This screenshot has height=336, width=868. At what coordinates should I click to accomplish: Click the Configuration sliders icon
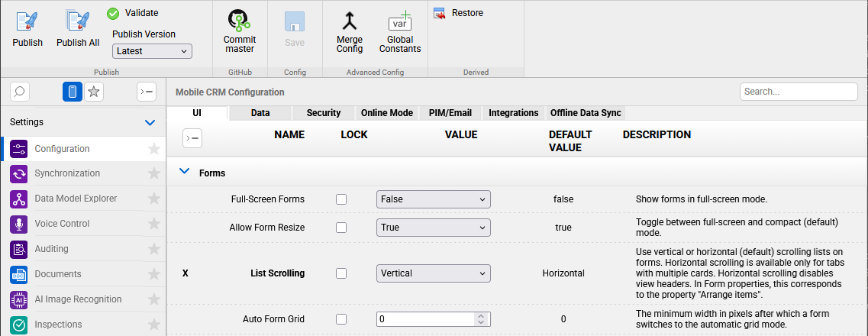tap(19, 149)
